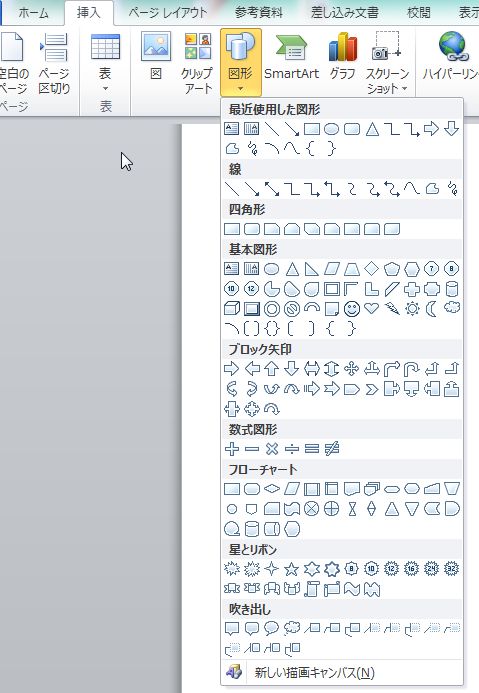Screen dimensions: 479x693
Task: Pick the flowchart decision diamond shape
Action: [x=272, y=489]
